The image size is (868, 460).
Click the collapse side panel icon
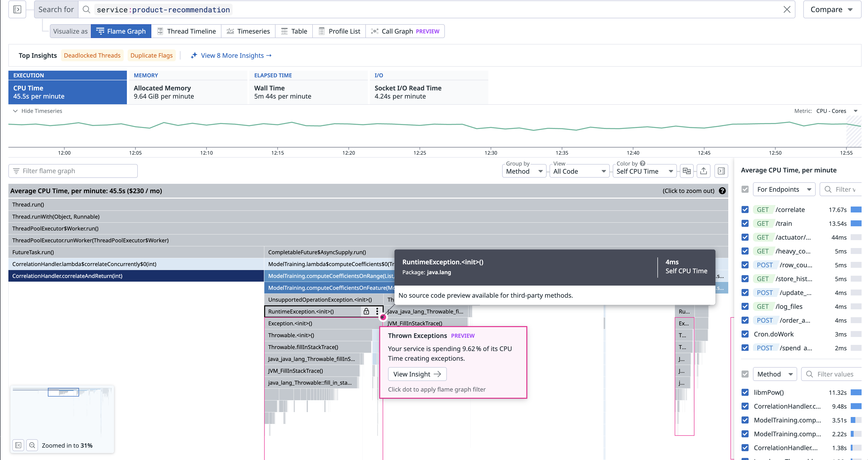pyautogui.click(x=721, y=171)
